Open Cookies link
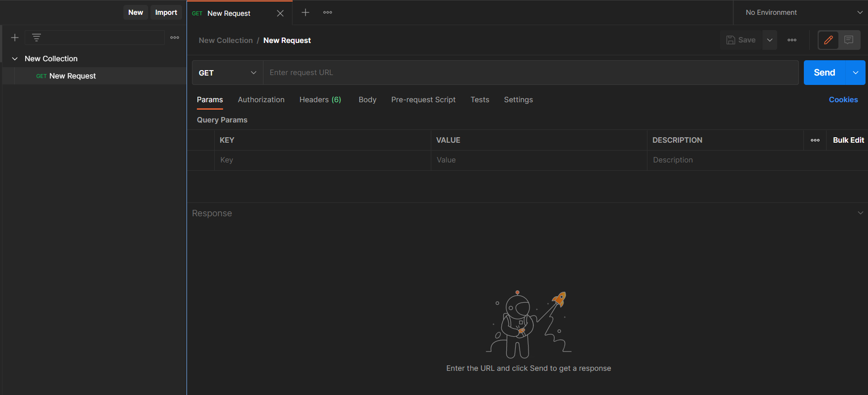 (843, 100)
